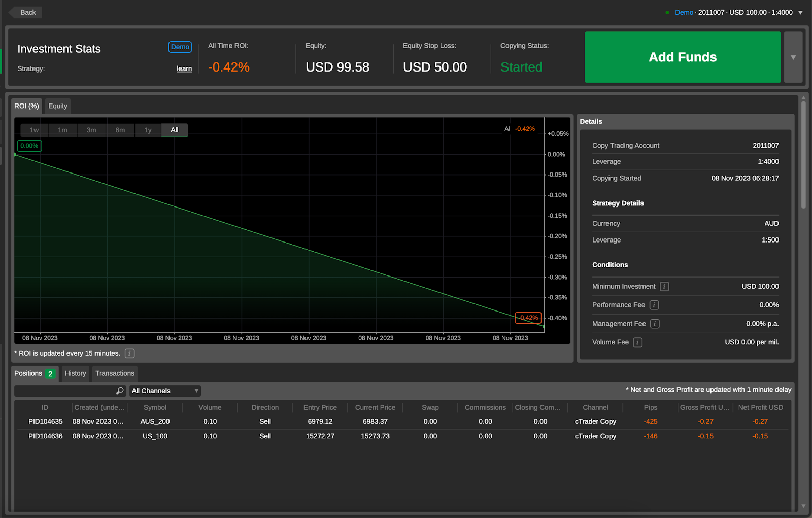This screenshot has height=518, width=812.
Task: Click the green connection status dot
Action: [667, 12]
